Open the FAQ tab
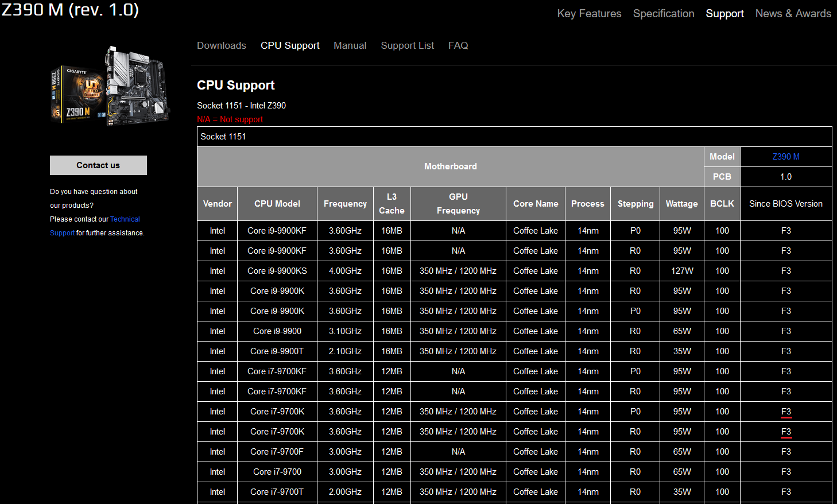Image resolution: width=837 pixels, height=504 pixels. coord(458,45)
